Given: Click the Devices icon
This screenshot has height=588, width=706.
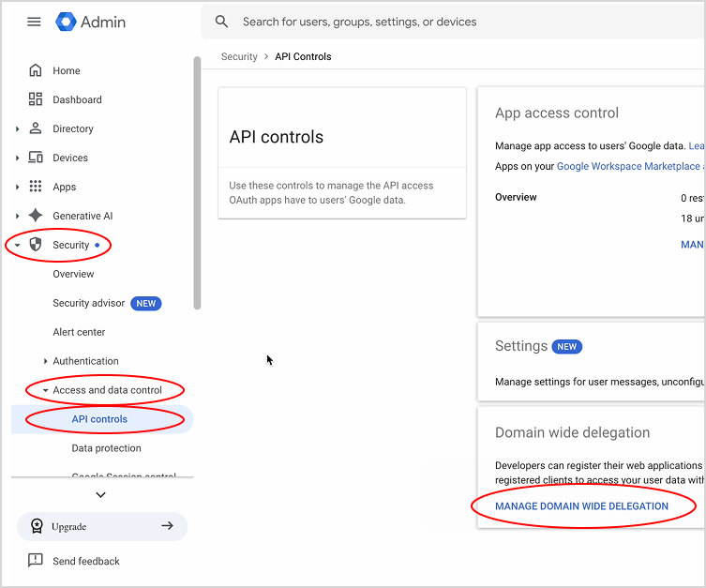Looking at the screenshot, I should click(x=36, y=158).
